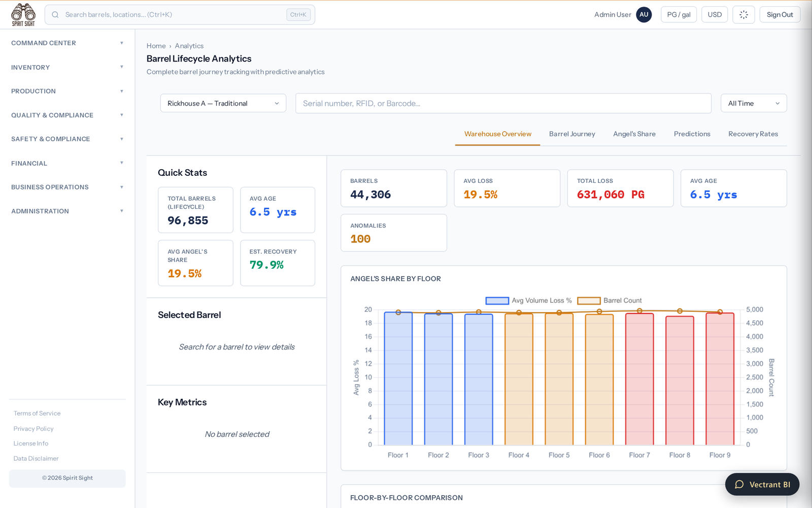
Task: Open the Privacy Policy link
Action: click(x=33, y=429)
